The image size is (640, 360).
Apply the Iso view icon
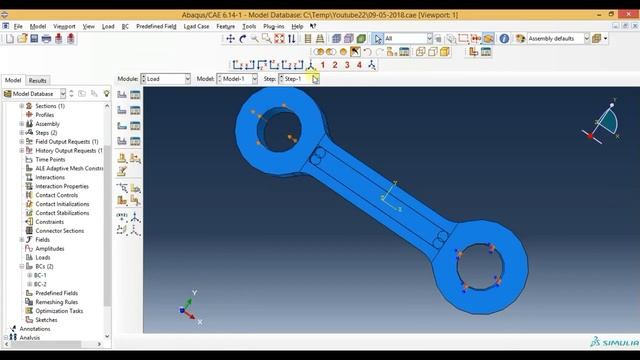point(311,65)
